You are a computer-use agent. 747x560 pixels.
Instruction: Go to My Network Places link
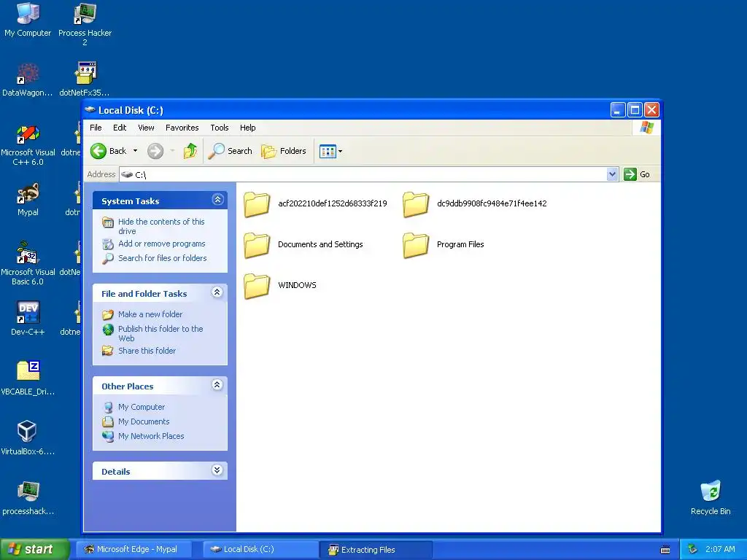151,436
